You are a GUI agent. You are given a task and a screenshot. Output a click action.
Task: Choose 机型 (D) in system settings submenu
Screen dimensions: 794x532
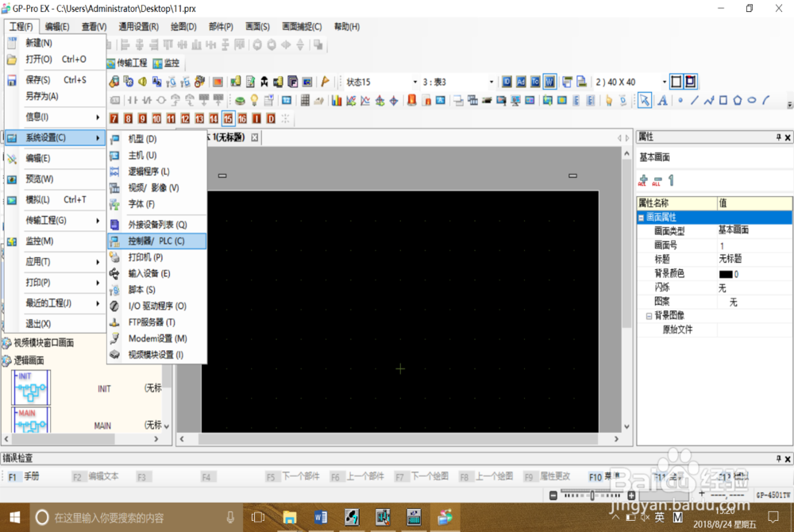click(157, 139)
